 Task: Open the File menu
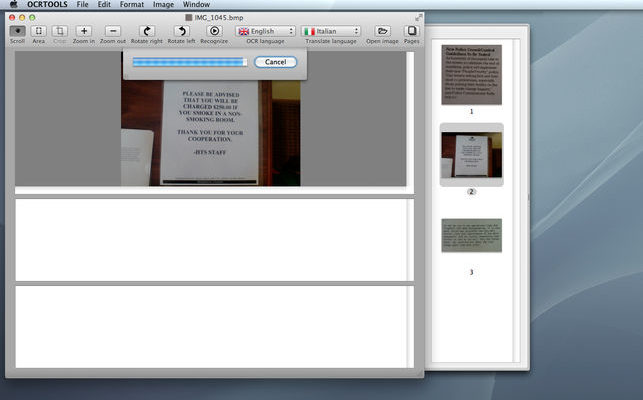[x=83, y=5]
